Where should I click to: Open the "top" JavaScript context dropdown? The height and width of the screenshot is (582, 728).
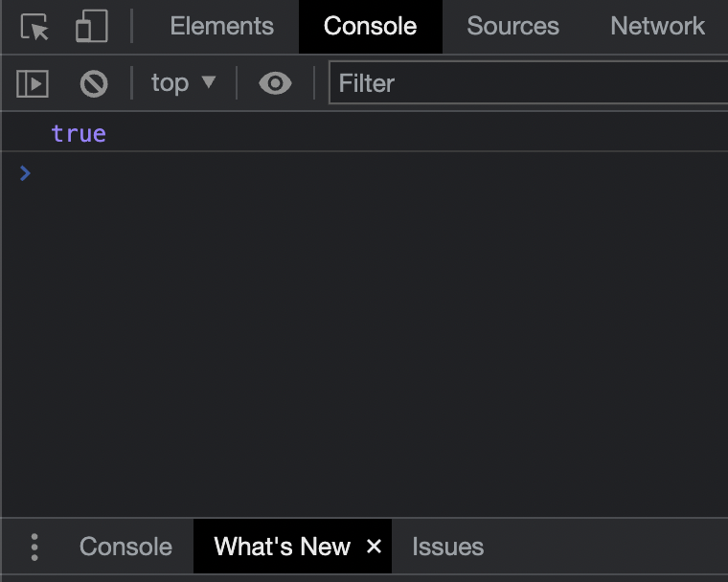click(x=183, y=84)
